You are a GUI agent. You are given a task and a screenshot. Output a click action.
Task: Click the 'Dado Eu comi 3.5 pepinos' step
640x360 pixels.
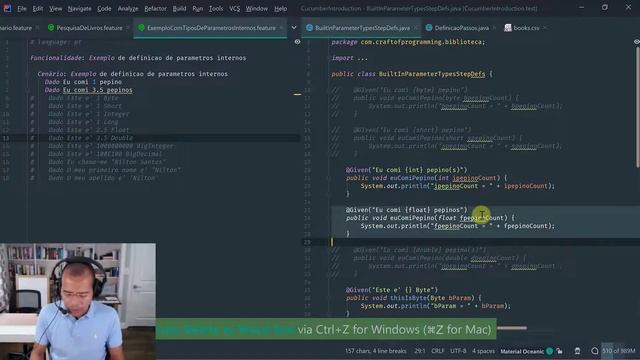click(x=88, y=90)
